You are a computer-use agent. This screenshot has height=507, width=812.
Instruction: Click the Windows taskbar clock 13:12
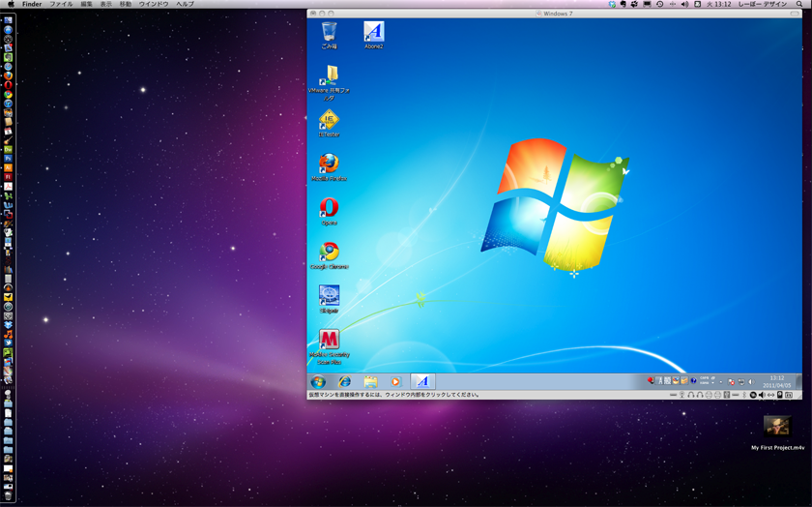[777, 378]
